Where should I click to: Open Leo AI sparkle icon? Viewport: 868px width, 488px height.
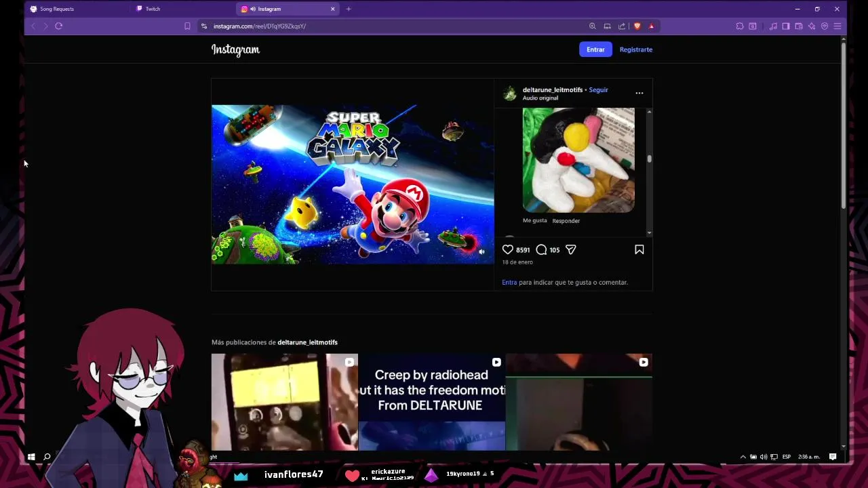[x=812, y=26]
